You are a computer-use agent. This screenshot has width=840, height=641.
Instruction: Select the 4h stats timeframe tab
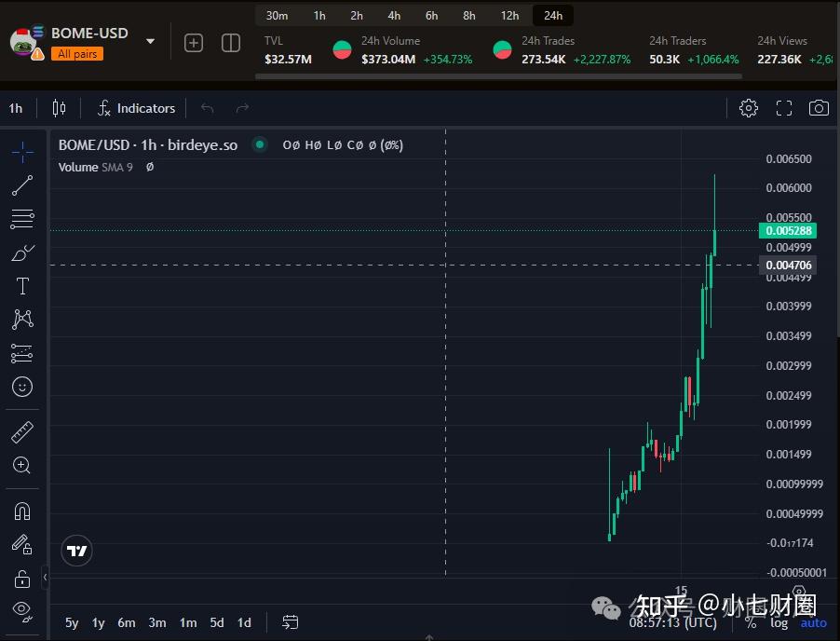pos(394,16)
